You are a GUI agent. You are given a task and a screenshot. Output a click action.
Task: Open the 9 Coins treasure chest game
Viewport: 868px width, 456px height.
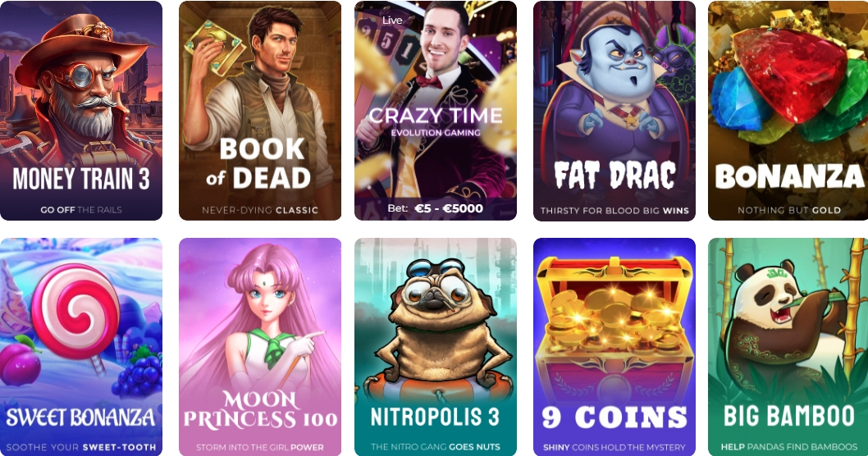614,347
